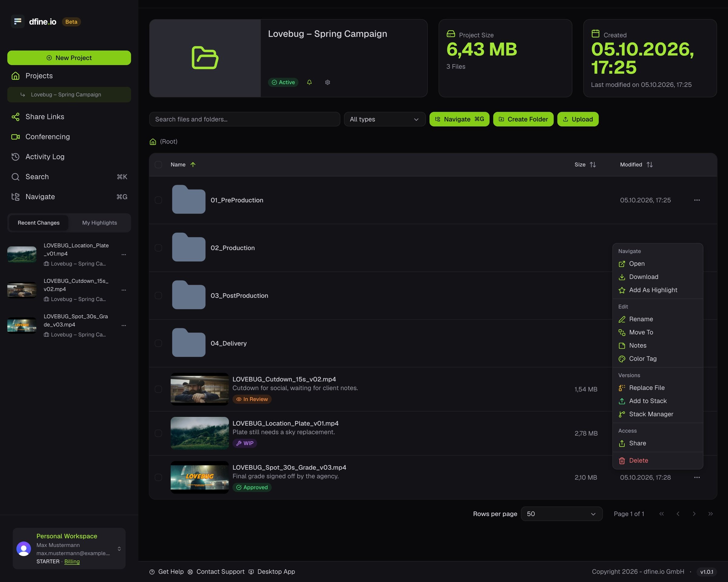This screenshot has width=728, height=582.
Task: Click the Projects home icon in sidebar
Action: pos(15,75)
